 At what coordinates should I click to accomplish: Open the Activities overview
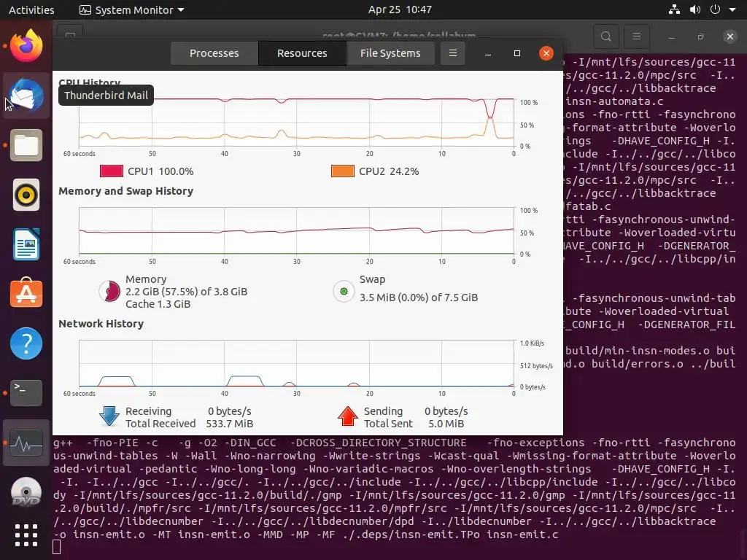coord(31,9)
